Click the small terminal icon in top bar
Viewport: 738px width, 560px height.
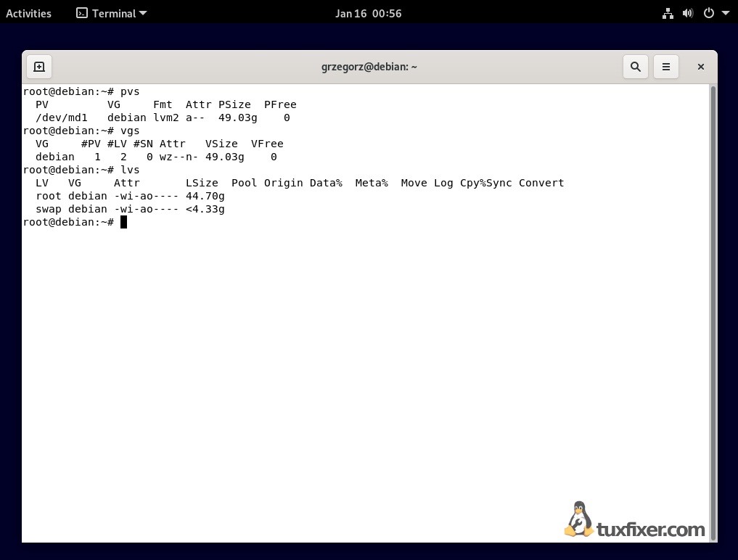82,13
